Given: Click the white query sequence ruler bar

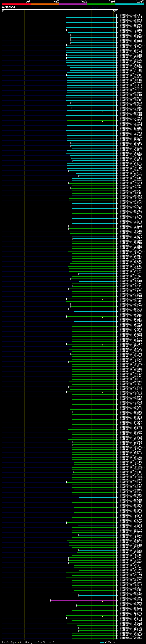Looking at the screenshot, I should [x=60, y=9].
